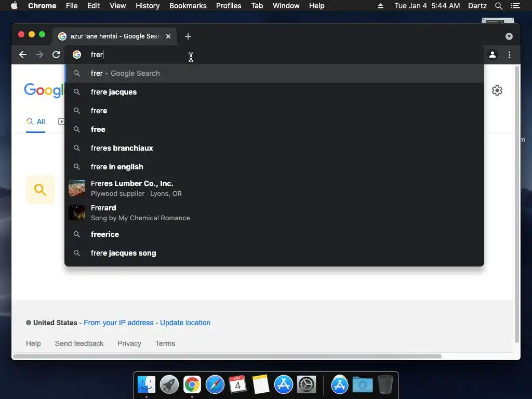The width and height of the screenshot is (532, 399).
Task: Click the tab search dropdown arrow
Action: point(509,36)
